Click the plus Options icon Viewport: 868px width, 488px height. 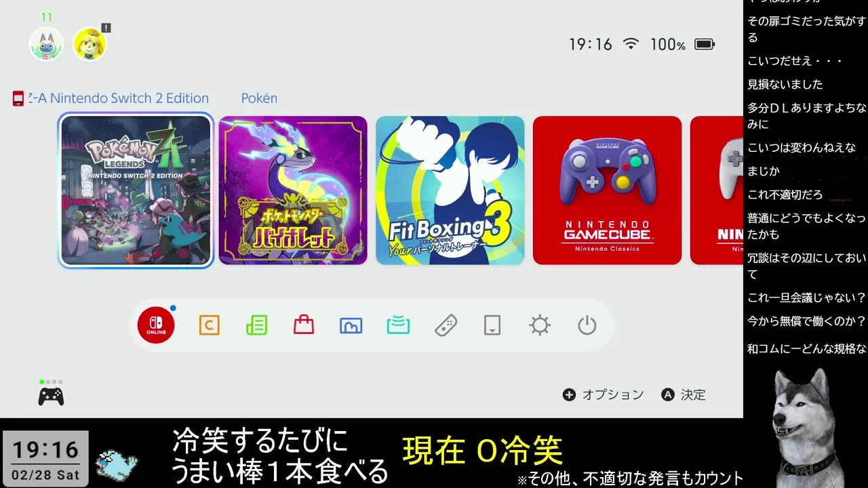point(569,394)
